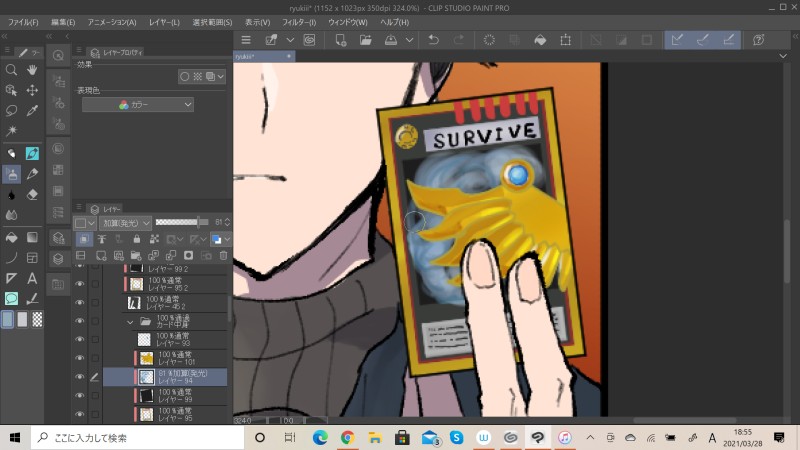Click the Create layer mask icon
The width and height of the screenshot is (800, 450).
[x=188, y=256]
